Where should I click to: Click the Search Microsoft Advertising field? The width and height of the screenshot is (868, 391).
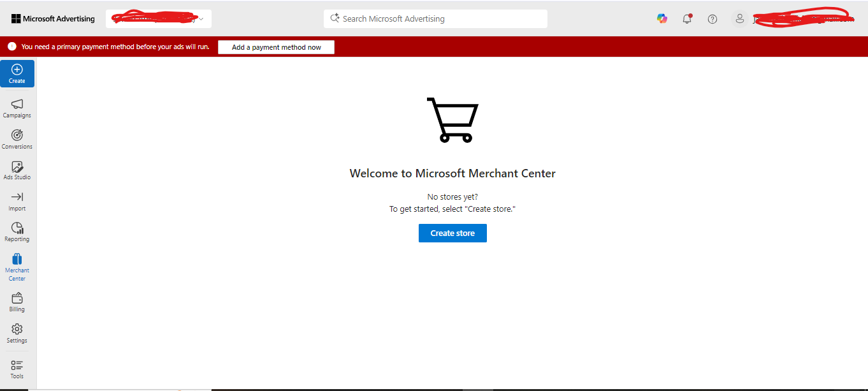[x=435, y=18]
